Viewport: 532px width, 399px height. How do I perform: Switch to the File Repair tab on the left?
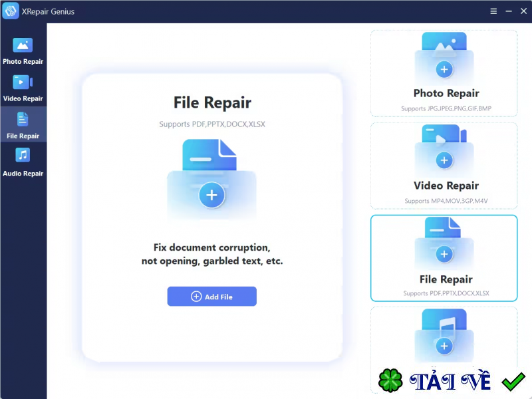tap(23, 124)
